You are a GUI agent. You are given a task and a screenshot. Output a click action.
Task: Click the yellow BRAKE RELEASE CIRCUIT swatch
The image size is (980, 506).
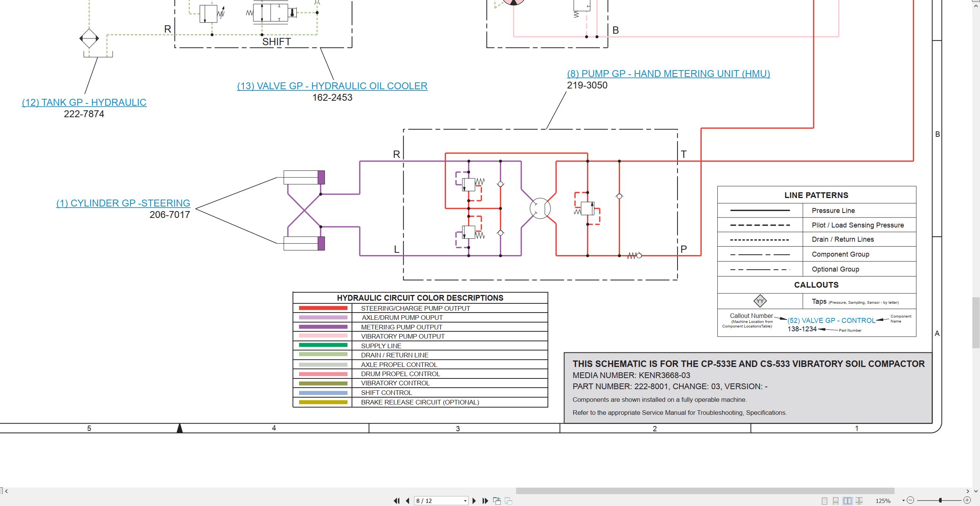click(x=323, y=402)
